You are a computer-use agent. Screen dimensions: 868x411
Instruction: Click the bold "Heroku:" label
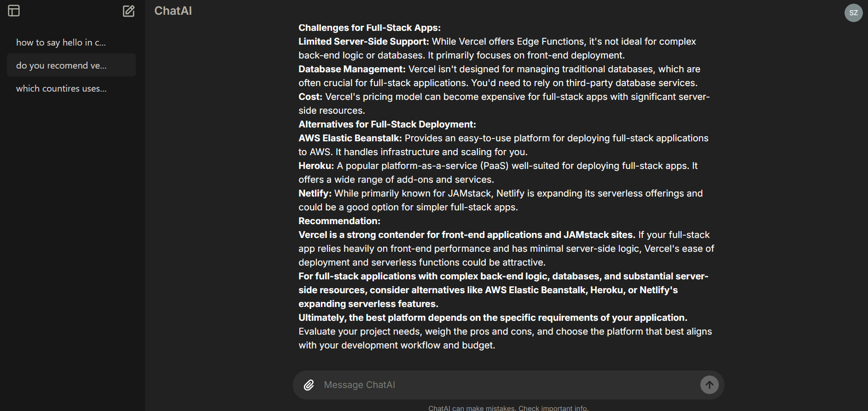click(x=316, y=166)
